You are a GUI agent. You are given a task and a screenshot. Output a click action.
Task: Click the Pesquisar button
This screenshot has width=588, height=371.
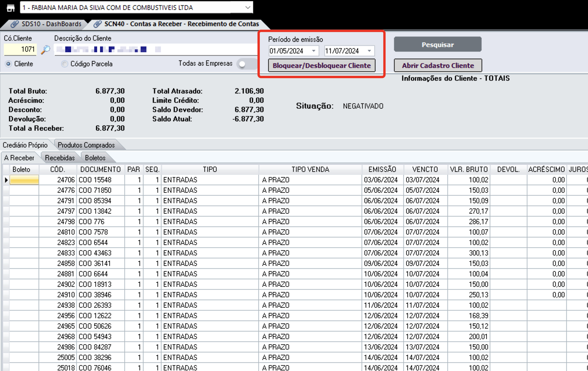pyautogui.click(x=438, y=44)
